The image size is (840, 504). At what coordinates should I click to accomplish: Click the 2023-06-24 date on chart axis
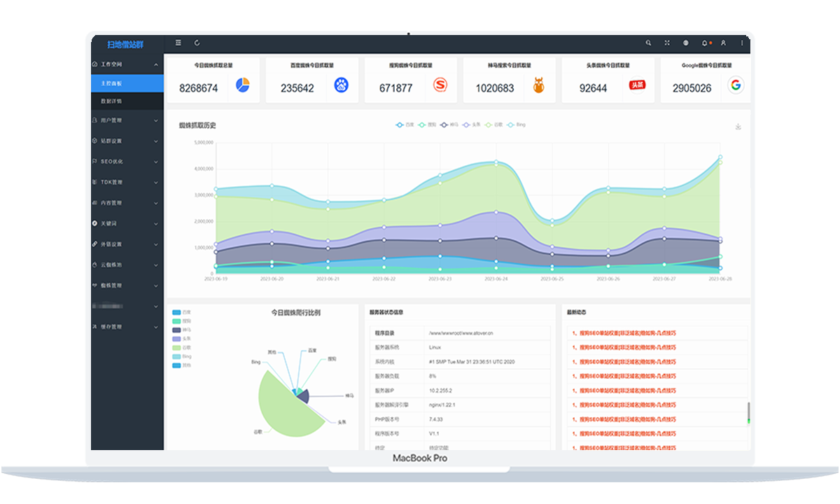point(496,279)
